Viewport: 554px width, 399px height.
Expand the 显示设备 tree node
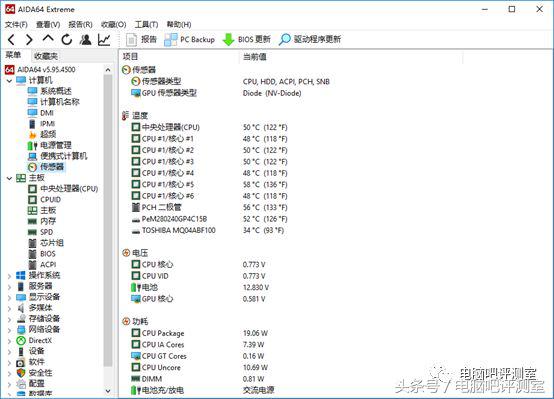pyautogui.click(x=10, y=297)
